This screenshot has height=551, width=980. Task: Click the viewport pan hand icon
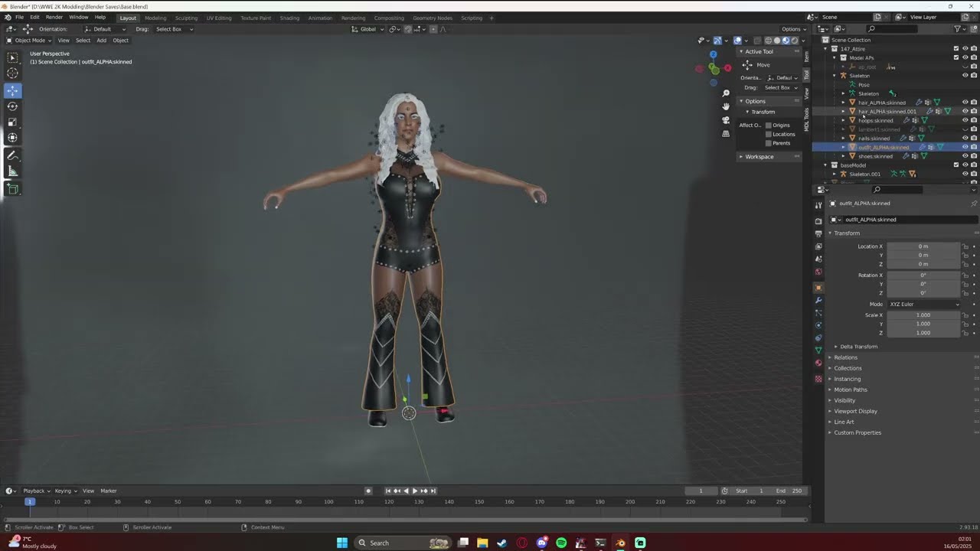tap(726, 106)
